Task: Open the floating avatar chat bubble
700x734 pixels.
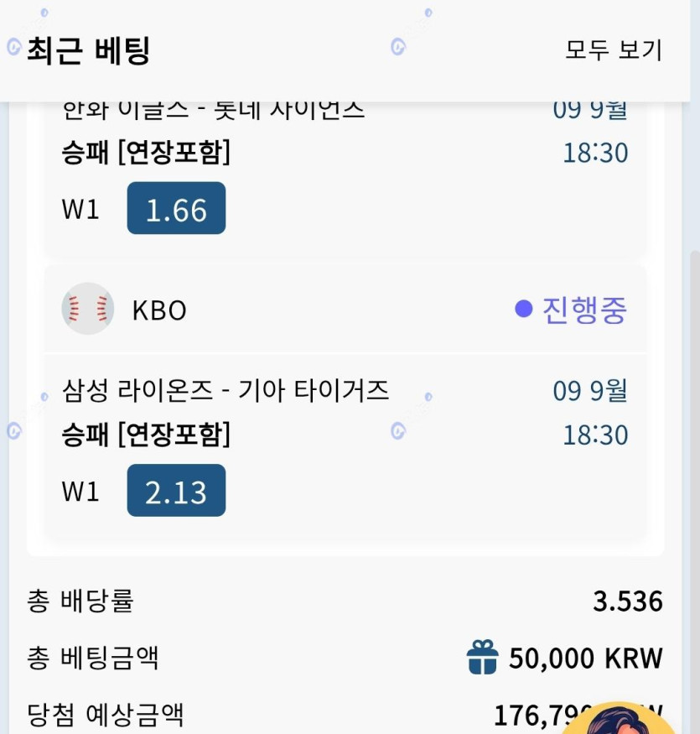Action: tap(617, 721)
